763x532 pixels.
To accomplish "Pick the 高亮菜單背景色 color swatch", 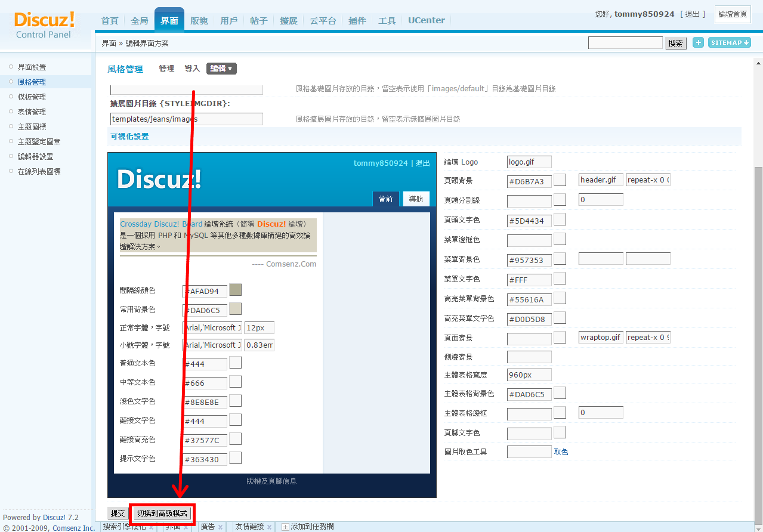I will click(560, 298).
